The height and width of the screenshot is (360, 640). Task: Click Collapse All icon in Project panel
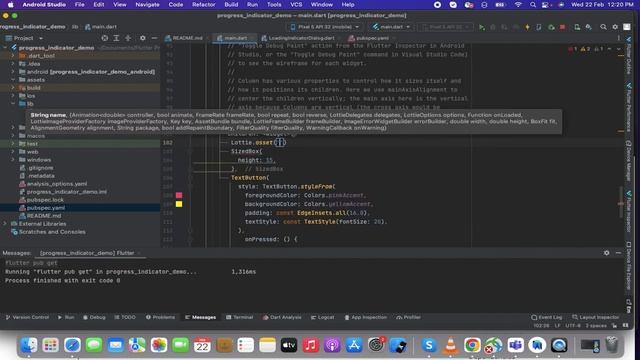pyautogui.click(x=128, y=38)
